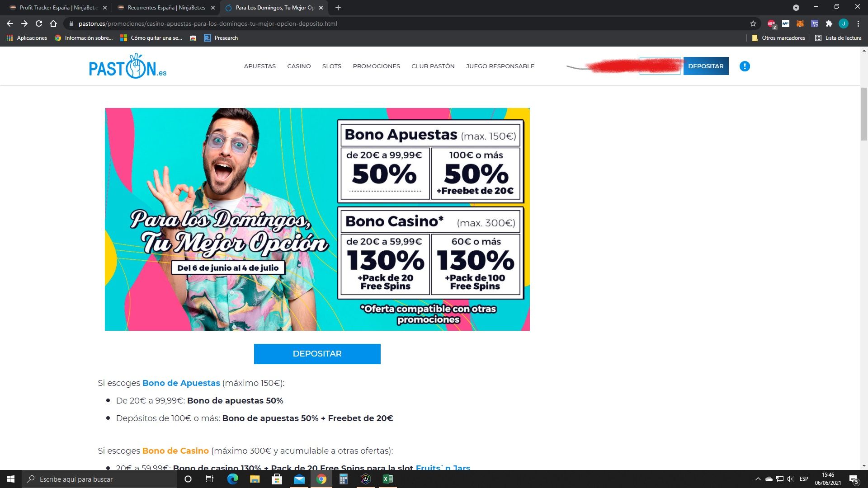868x488 pixels.
Task: Open Task View on the taskbar
Action: [x=210, y=479]
